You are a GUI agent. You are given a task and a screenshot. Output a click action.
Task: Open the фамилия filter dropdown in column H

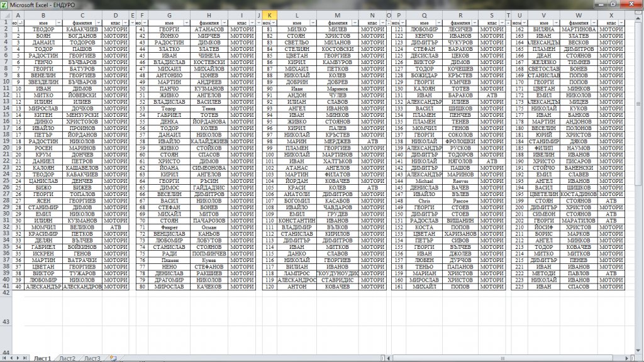[x=223, y=22]
